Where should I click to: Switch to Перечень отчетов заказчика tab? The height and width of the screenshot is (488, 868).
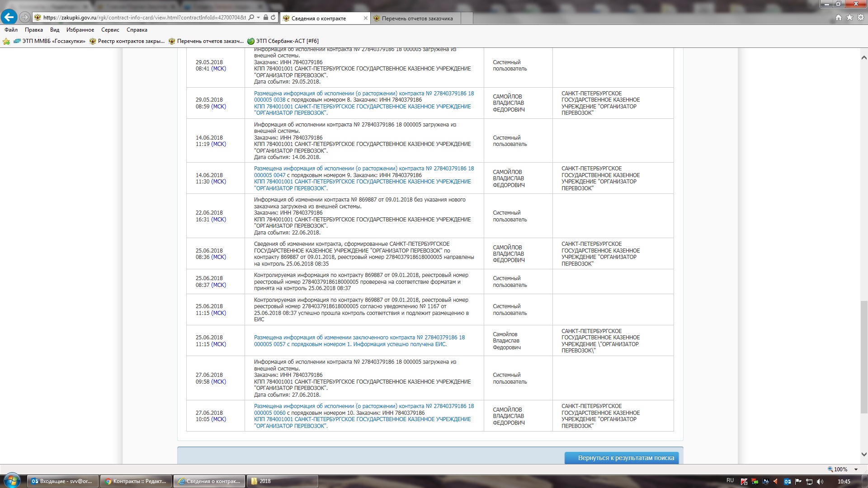click(x=416, y=19)
